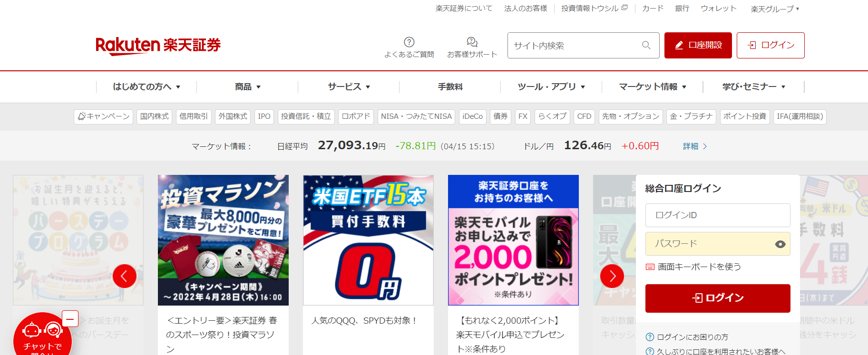Minimize the chat widget
The height and width of the screenshot is (355, 868).
click(x=70, y=319)
